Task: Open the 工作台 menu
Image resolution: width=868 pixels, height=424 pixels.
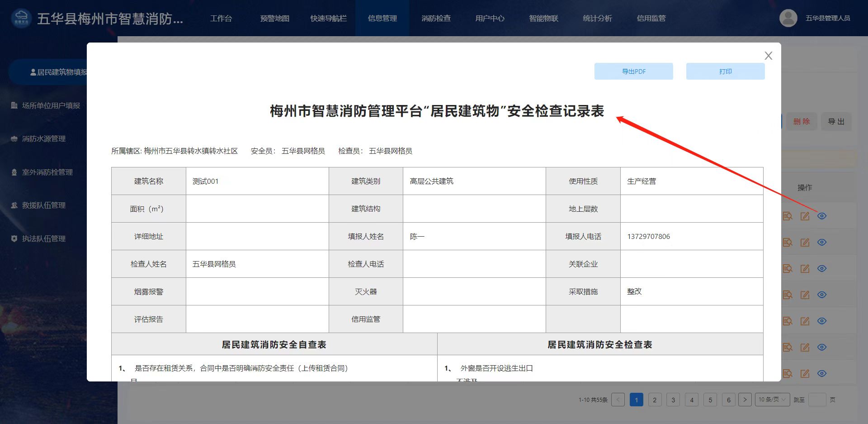Action: point(221,18)
